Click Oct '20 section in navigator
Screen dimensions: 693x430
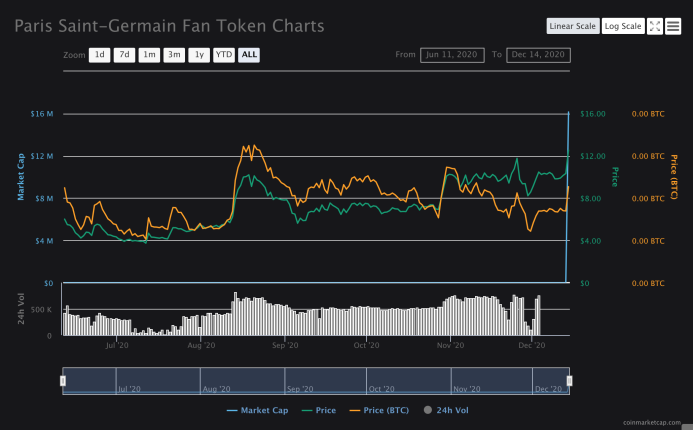[409, 381]
